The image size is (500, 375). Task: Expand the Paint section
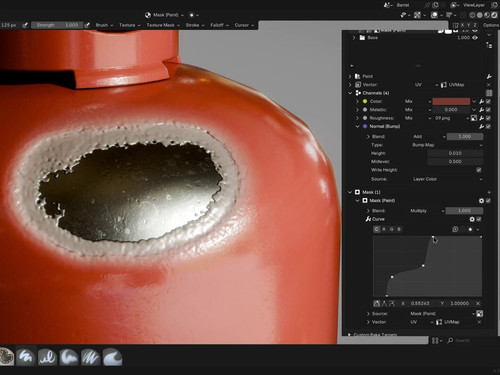pos(350,76)
